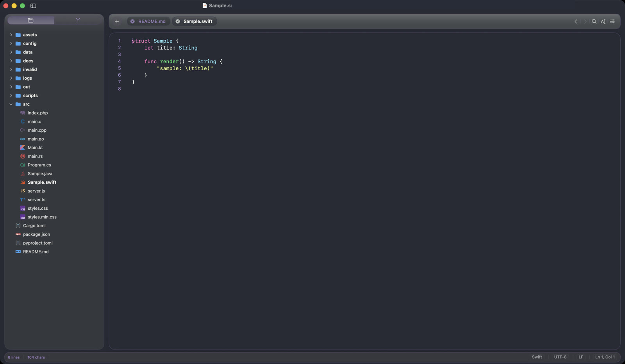Click the src folder icon
Viewport: 625px width, 364px height.
pos(18,104)
